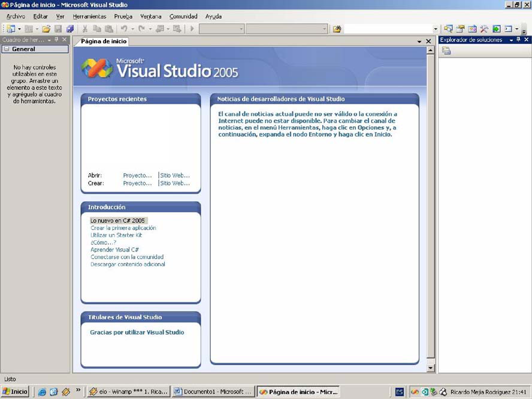532x399 pixels.
Task: Click the Abrir Proyecto link
Action: tap(137, 176)
